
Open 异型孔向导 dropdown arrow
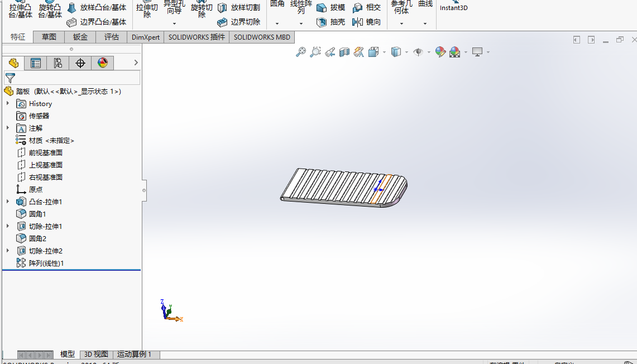click(174, 23)
